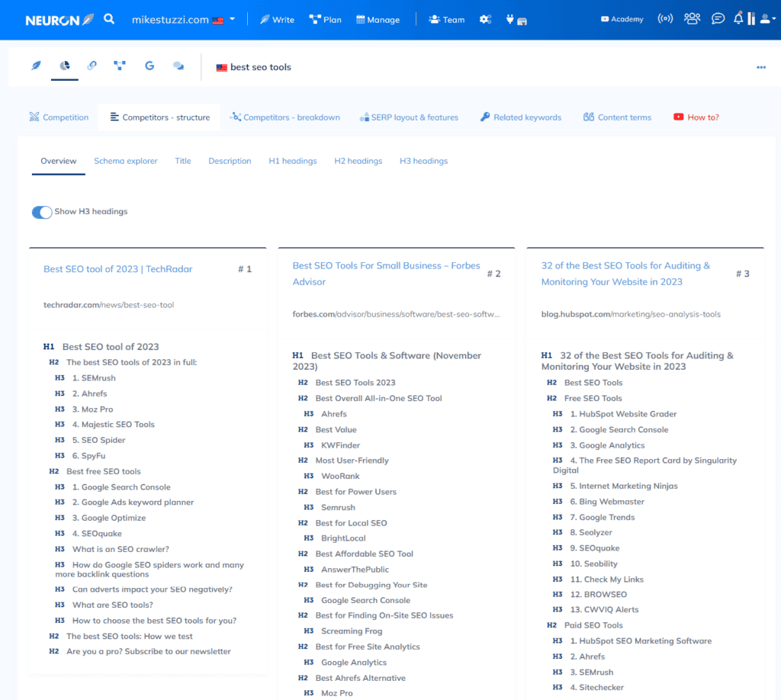Open the Schema explorer sub-tab
This screenshot has width=781, height=700.
click(126, 161)
